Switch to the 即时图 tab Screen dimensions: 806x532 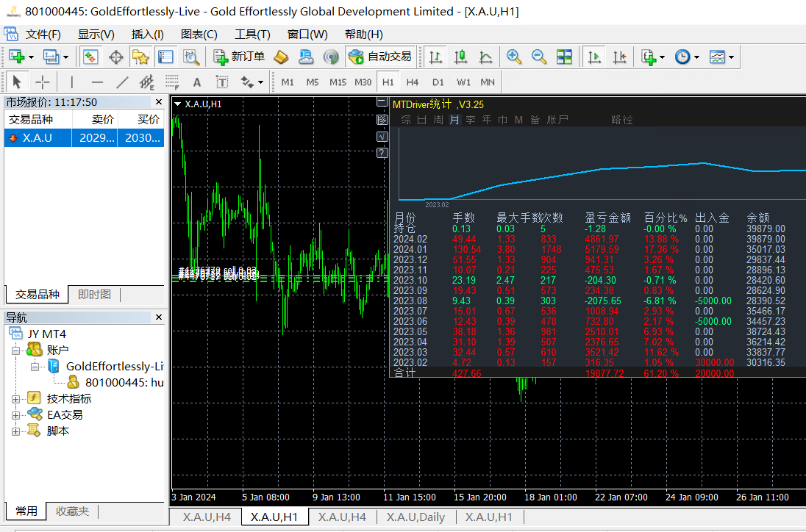pyautogui.click(x=94, y=294)
